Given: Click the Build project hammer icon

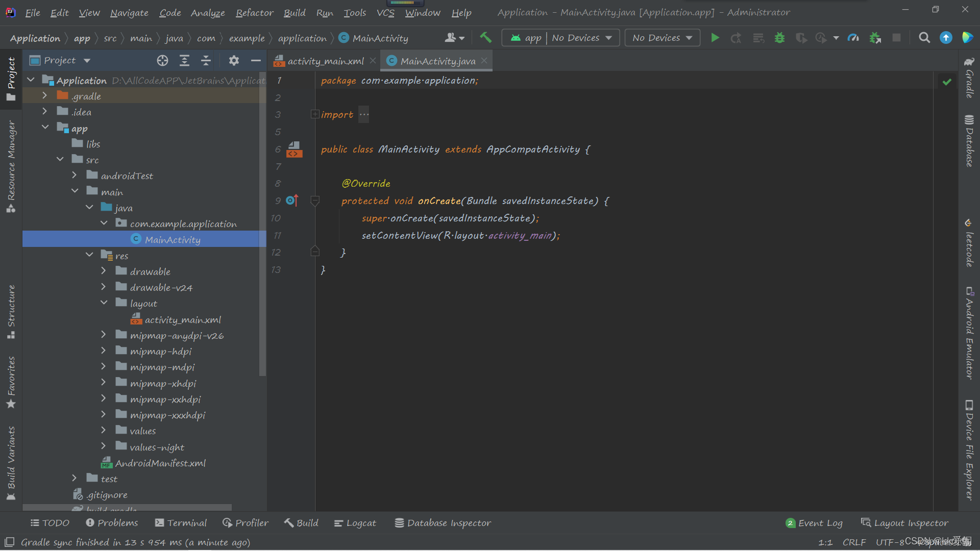Looking at the screenshot, I should [x=485, y=38].
